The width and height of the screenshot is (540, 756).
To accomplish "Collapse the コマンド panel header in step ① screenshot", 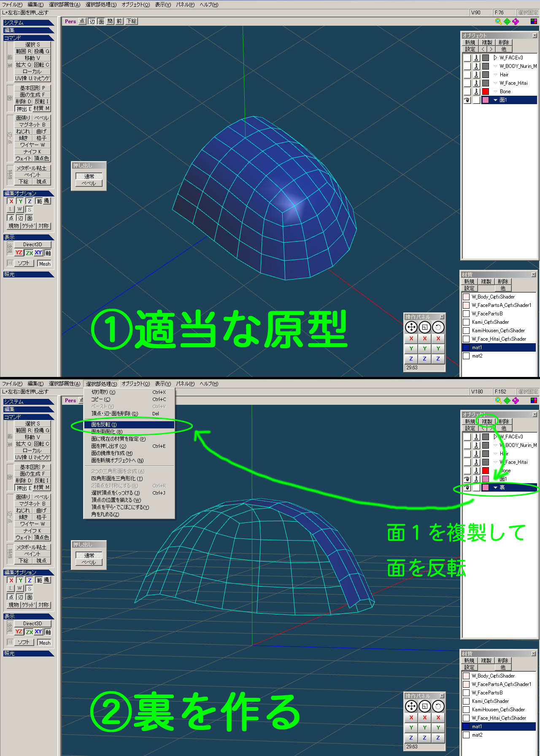I will coord(29,38).
